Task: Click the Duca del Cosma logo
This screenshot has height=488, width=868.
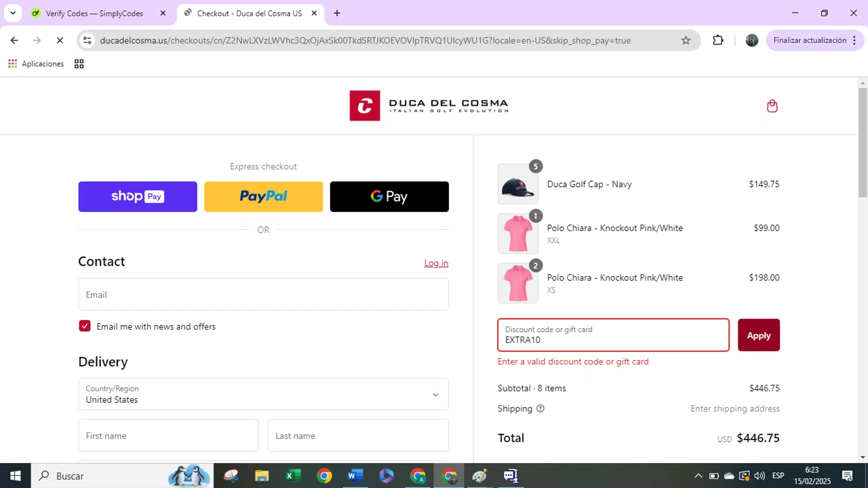Action: [x=429, y=105]
